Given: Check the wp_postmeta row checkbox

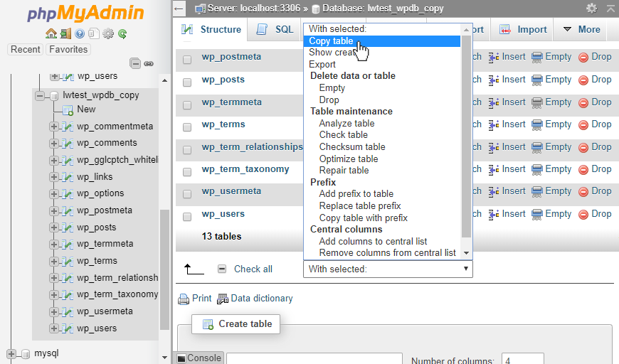Looking at the screenshot, I should coord(187,60).
